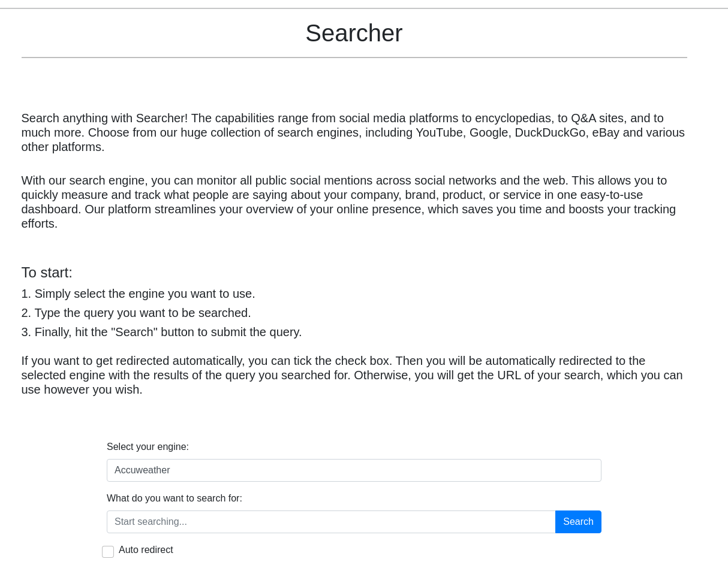Tick the Auto redirect checkbox

coord(108,552)
